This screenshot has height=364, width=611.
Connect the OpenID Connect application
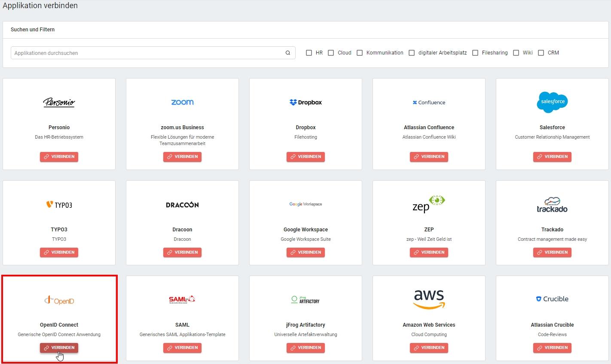[59, 348]
